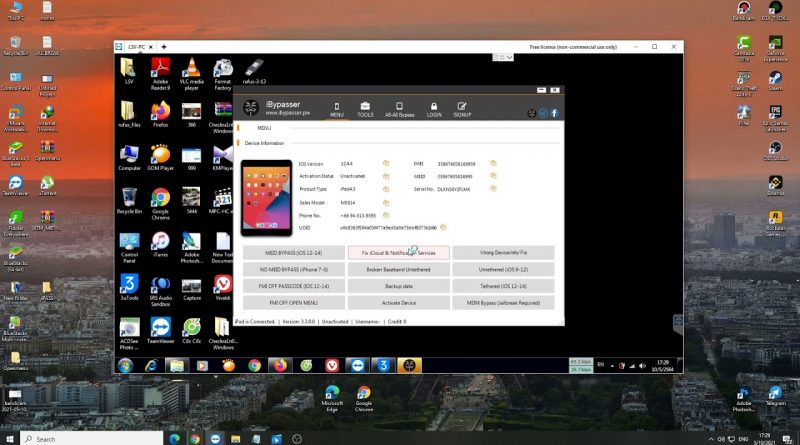Screen dimensions: 800x445
Task: Copy the Phone No. value
Action: [386, 215]
